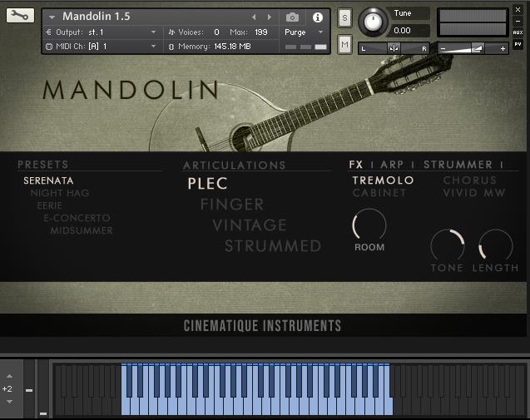Click the LENGTH knob
The height and width of the screenshot is (420, 530).
tap(496, 245)
